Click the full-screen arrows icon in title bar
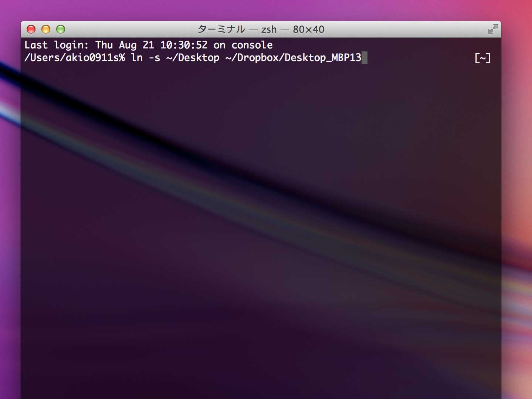The width and height of the screenshot is (532, 399). coord(493,29)
